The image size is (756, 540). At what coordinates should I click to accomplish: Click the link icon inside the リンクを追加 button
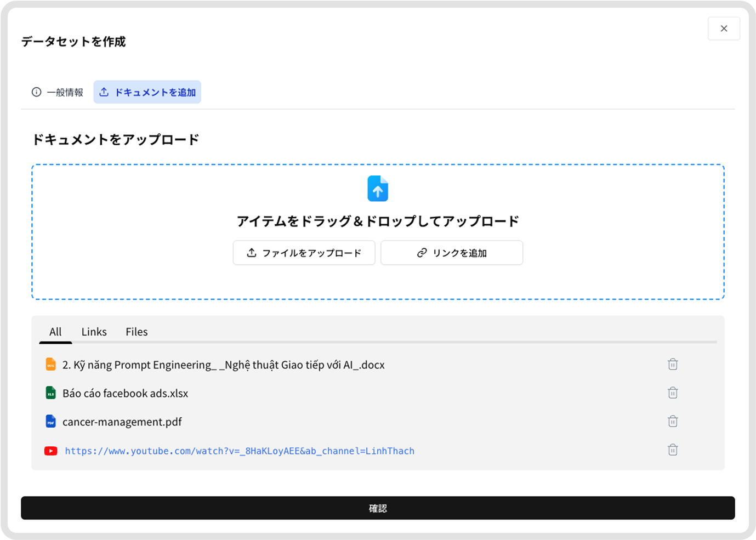421,253
